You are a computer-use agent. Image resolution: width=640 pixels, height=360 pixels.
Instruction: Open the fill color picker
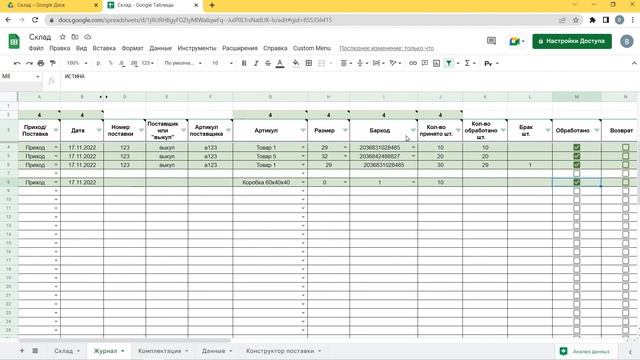[x=296, y=63]
